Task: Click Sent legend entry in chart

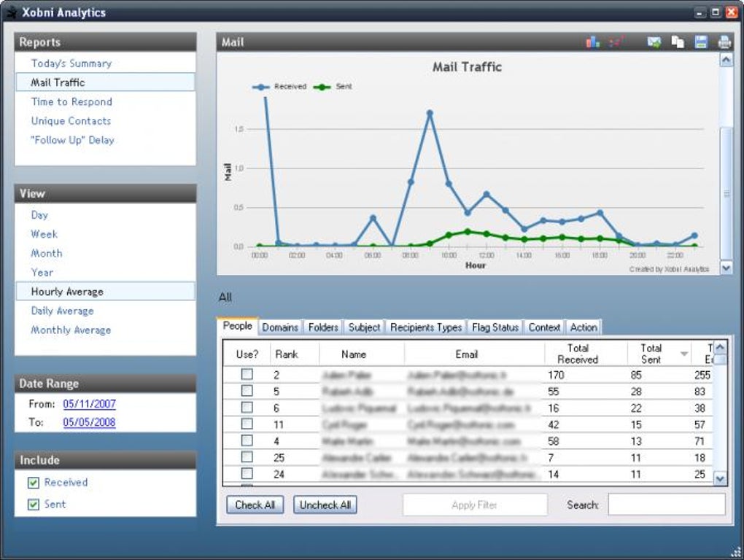Action: click(333, 86)
